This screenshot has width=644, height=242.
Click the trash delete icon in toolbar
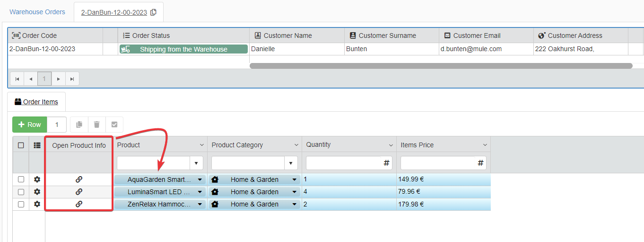click(x=96, y=125)
